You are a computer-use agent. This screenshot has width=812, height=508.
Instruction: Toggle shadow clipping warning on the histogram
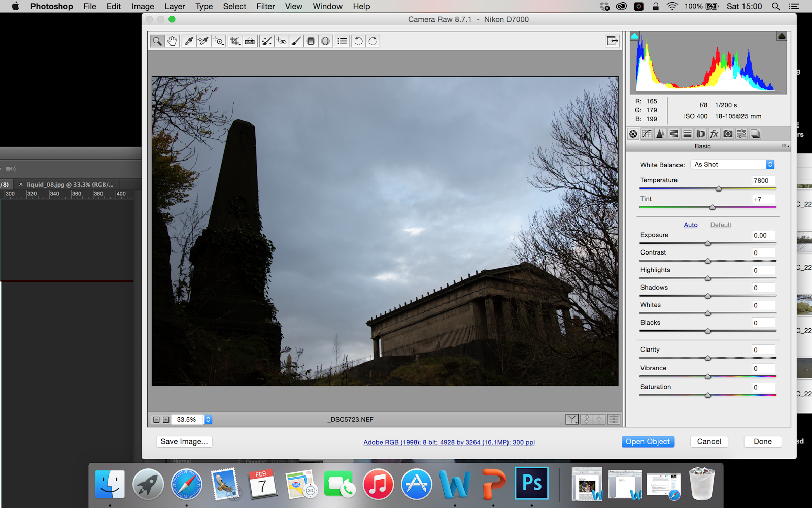634,36
